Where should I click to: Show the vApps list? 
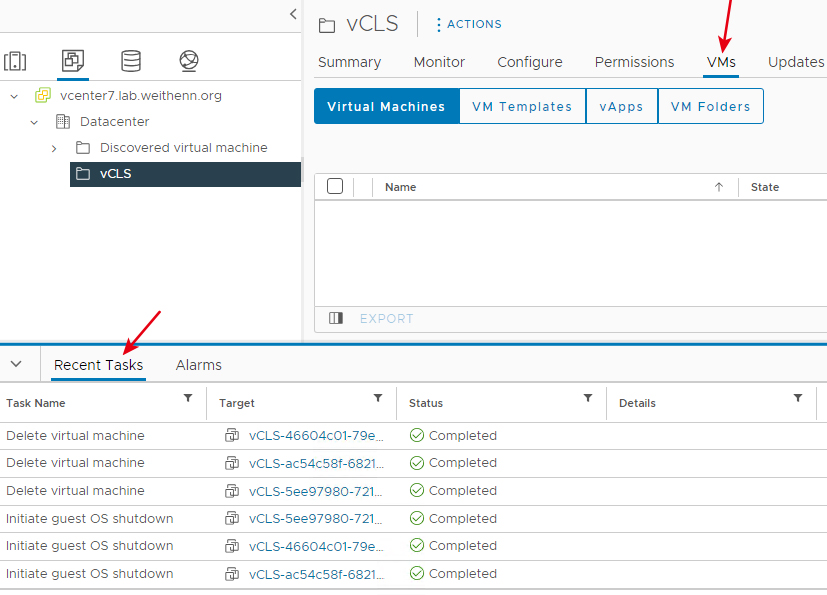[x=621, y=107]
